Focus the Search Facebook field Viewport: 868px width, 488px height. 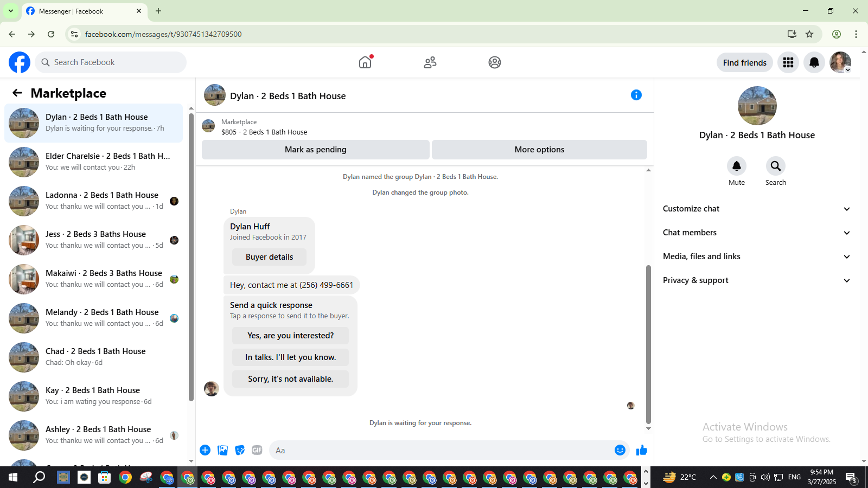[111, 62]
